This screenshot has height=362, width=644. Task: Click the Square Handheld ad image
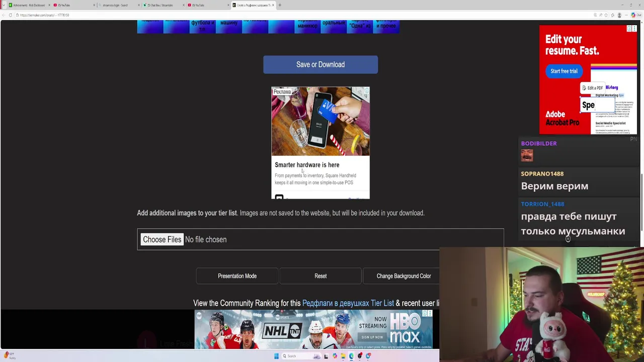[320, 121]
